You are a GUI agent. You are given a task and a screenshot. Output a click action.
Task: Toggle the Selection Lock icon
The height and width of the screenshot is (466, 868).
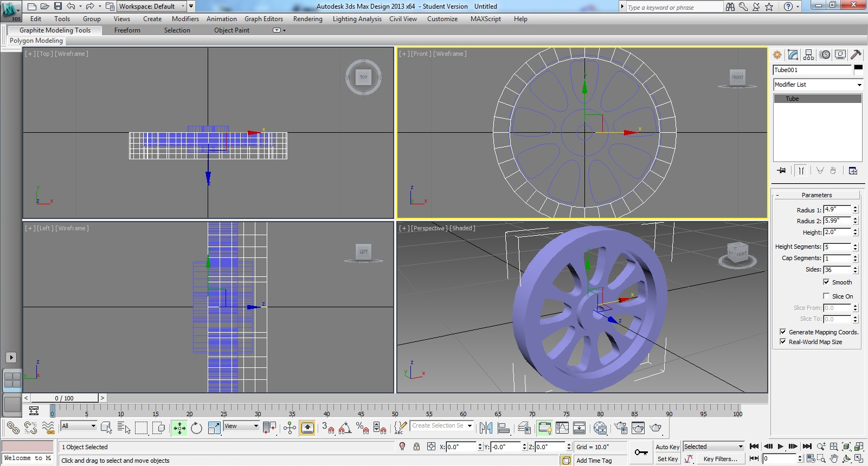click(416, 446)
